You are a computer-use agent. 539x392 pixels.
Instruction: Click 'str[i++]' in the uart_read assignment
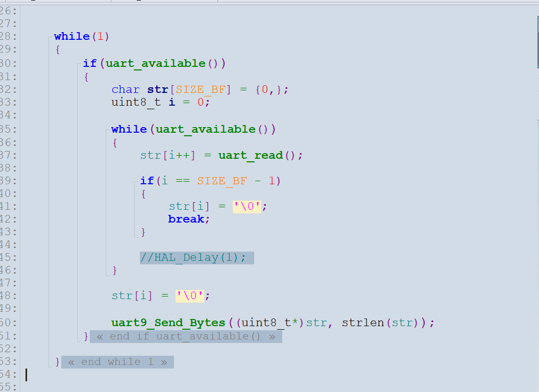[168, 156]
